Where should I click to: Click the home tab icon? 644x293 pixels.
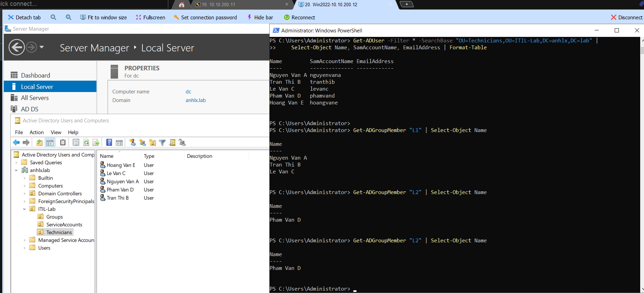182,4
